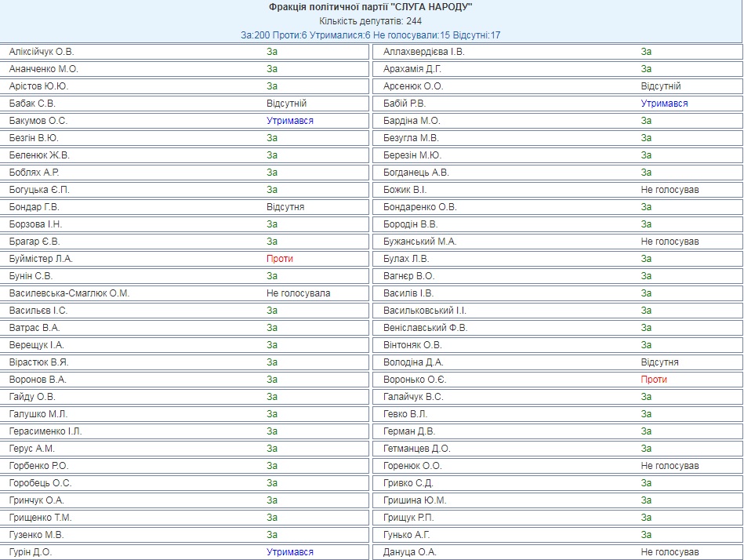
Task: Click "За" vote of Богданець А.В.
Action: click(646, 173)
